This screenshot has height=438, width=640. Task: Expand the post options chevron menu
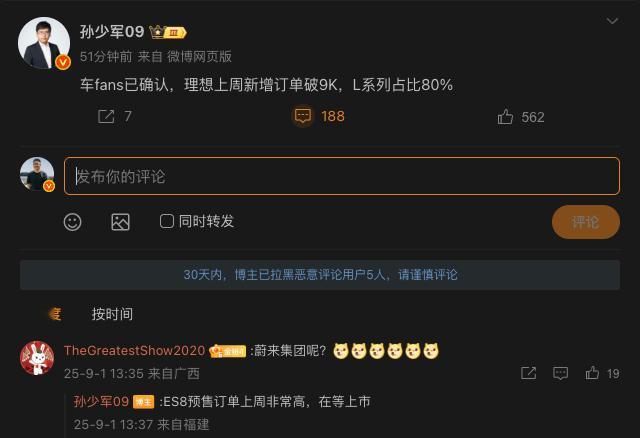[x=612, y=21]
